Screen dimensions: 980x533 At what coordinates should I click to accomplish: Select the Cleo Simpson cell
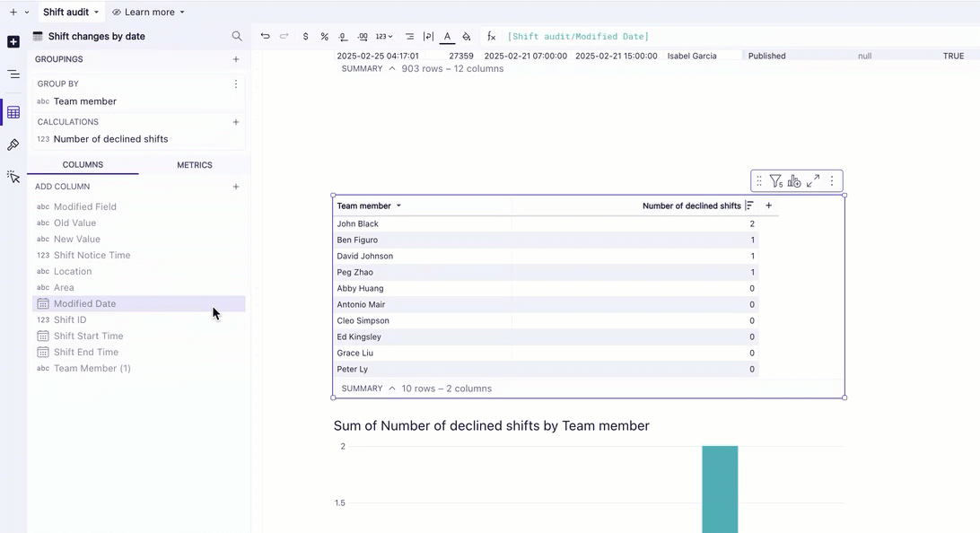tap(423, 320)
